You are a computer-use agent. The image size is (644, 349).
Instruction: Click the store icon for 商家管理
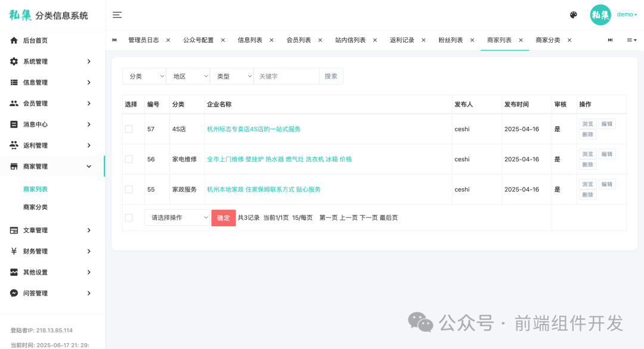14,166
